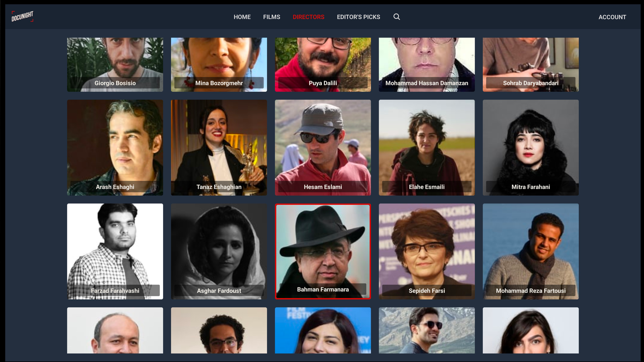The image size is (644, 362).
Task: Open Farzad Farahvashi's director card
Action: pos(115,251)
